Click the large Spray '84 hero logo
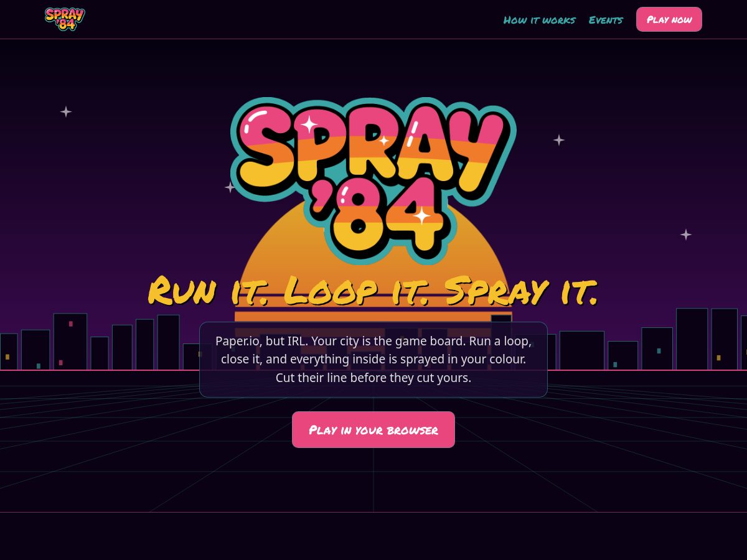Image resolution: width=747 pixels, height=560 pixels. click(374, 180)
